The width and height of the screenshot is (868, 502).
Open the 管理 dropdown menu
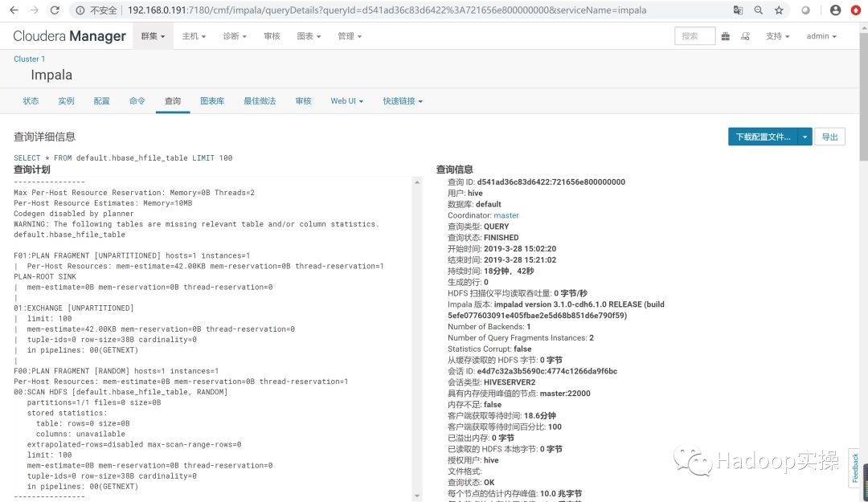click(x=350, y=36)
